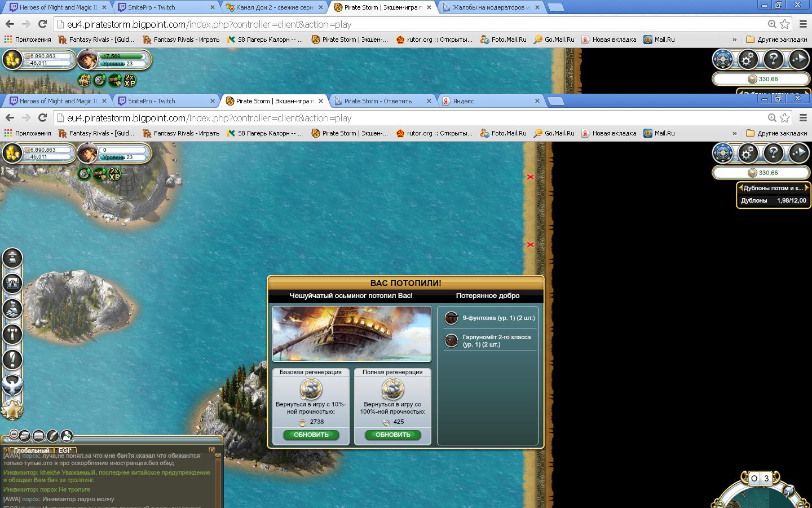
Task: Click ОБНОВИТЬ under Полная регенерация
Action: pos(392,435)
